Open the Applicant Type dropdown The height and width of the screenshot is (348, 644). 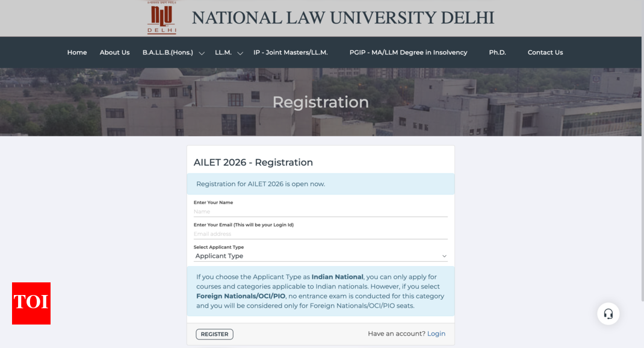click(x=320, y=255)
